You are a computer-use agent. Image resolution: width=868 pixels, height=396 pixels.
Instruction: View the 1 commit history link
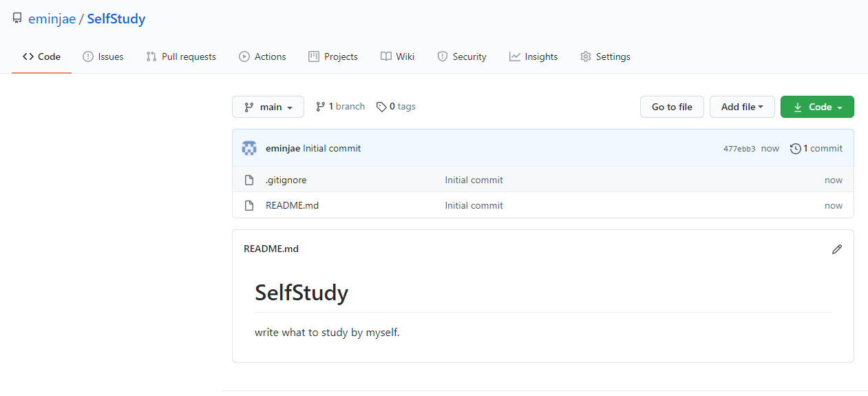[x=816, y=148]
